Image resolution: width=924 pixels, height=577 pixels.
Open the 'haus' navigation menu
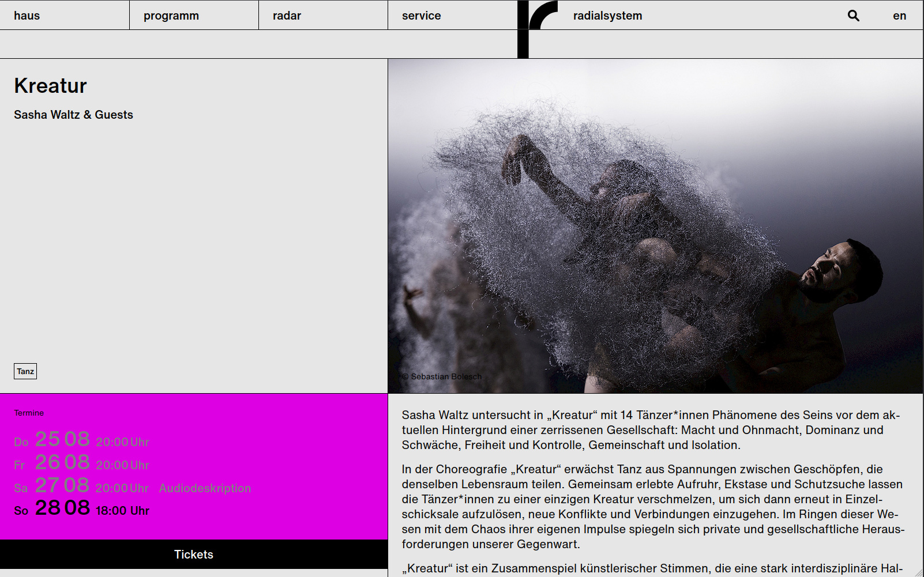[27, 16]
